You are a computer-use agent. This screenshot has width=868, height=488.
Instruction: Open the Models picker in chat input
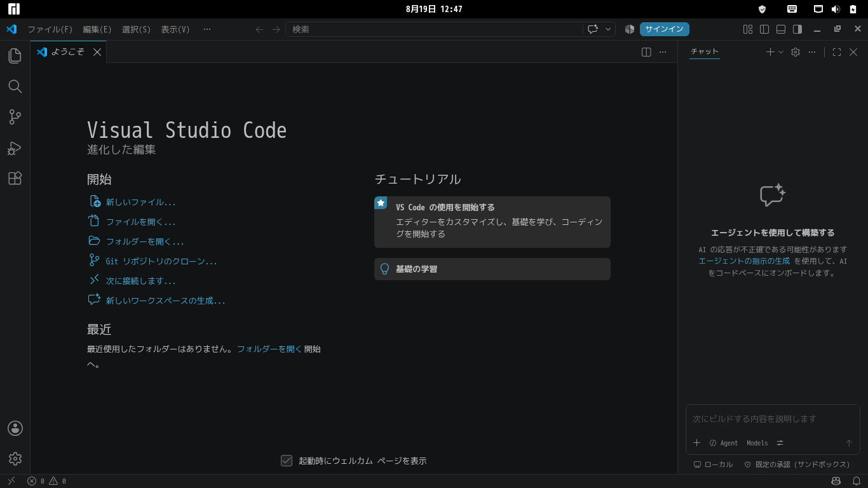click(757, 443)
